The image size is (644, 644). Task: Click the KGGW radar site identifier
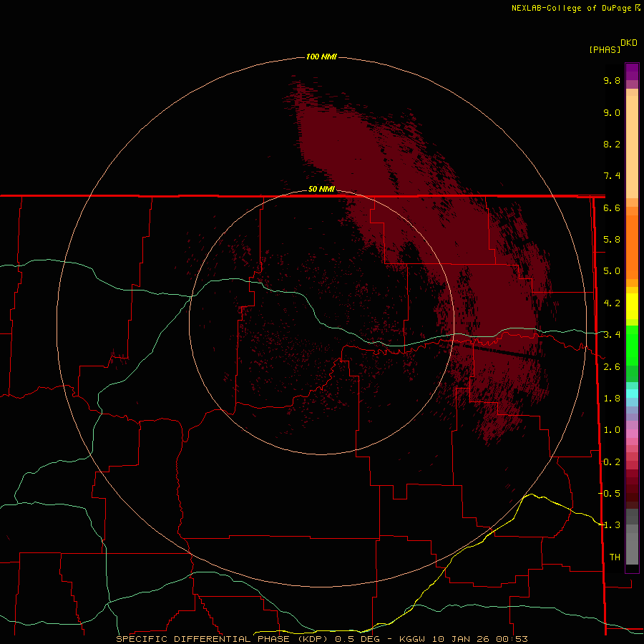(412, 639)
